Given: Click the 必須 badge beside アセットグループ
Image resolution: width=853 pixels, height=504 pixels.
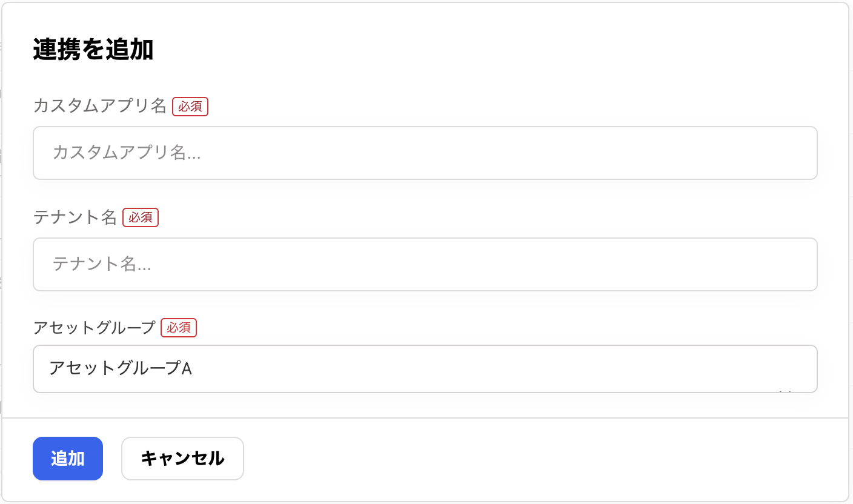Looking at the screenshot, I should coord(179,328).
